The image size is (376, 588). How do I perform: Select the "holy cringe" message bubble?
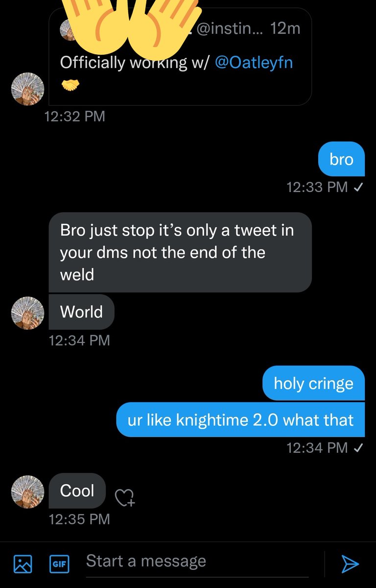313,383
